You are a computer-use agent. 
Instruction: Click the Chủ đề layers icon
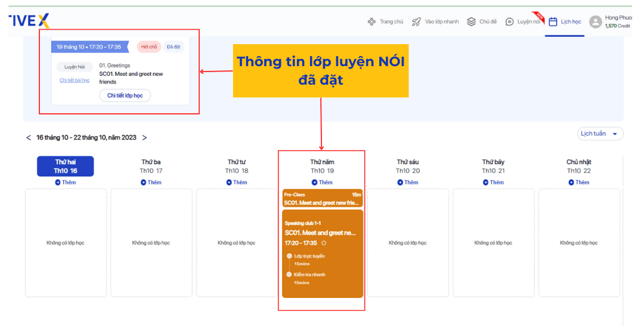(471, 22)
